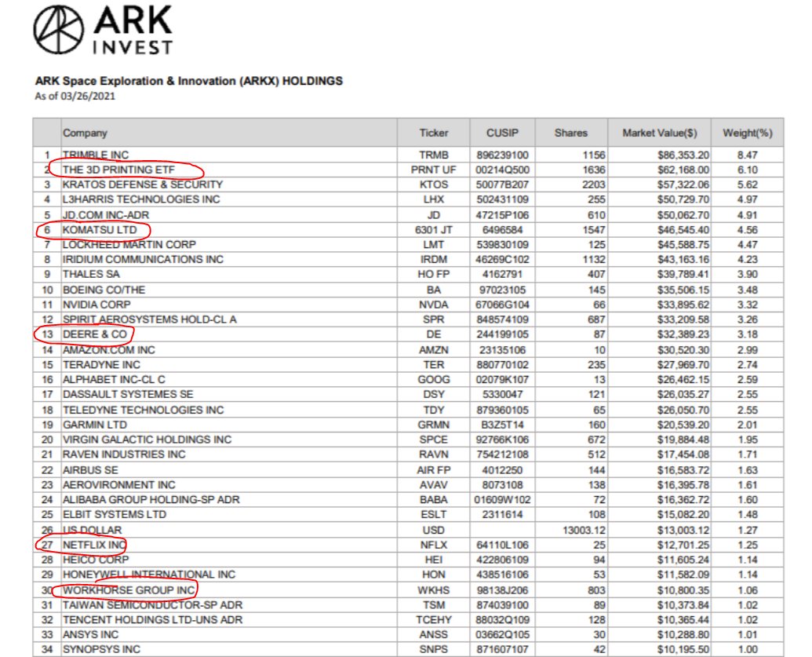Click the SPCE ticker cell

coord(433,440)
